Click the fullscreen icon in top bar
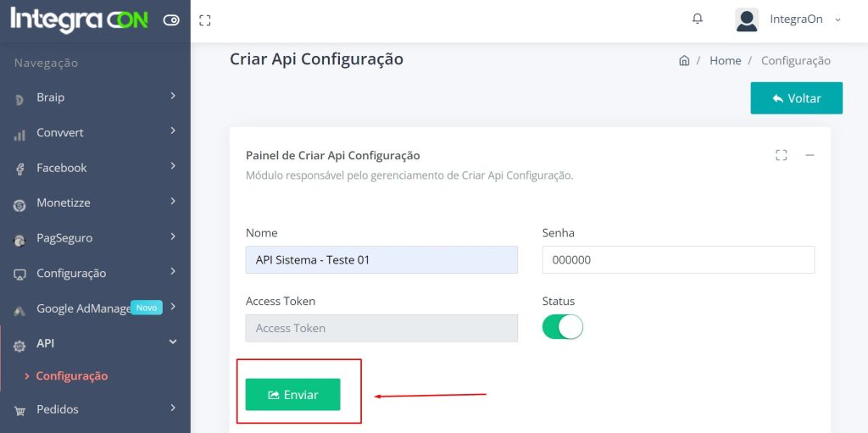 204,20
